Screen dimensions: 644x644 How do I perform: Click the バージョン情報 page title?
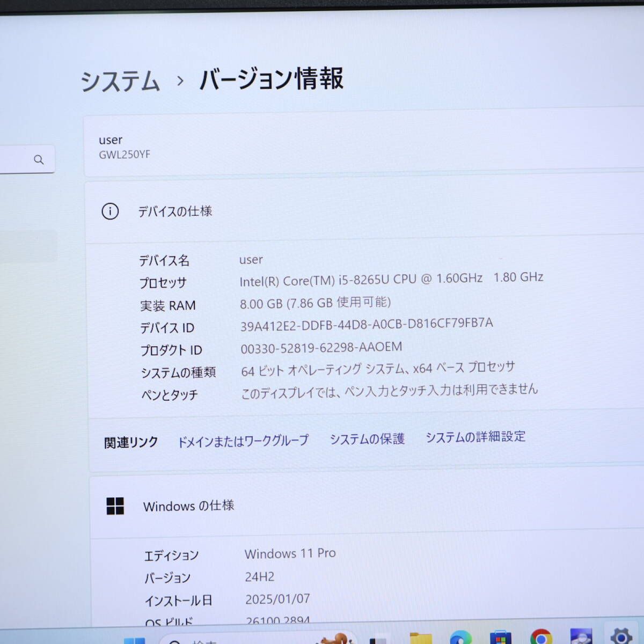pyautogui.click(x=271, y=79)
